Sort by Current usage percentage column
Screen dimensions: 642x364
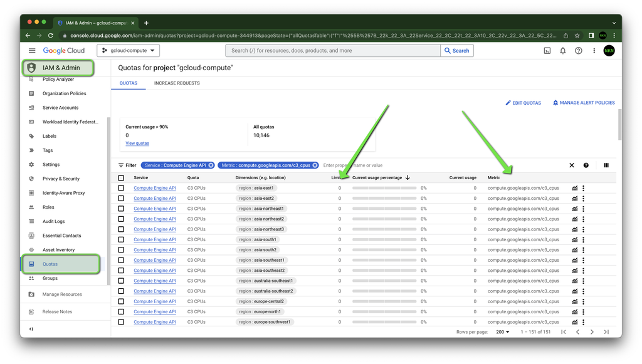click(x=381, y=178)
